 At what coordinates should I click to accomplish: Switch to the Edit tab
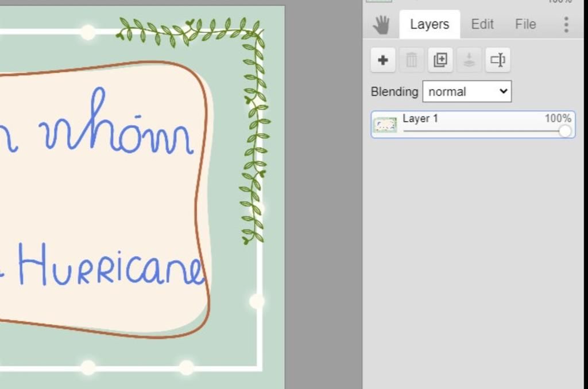coord(482,24)
